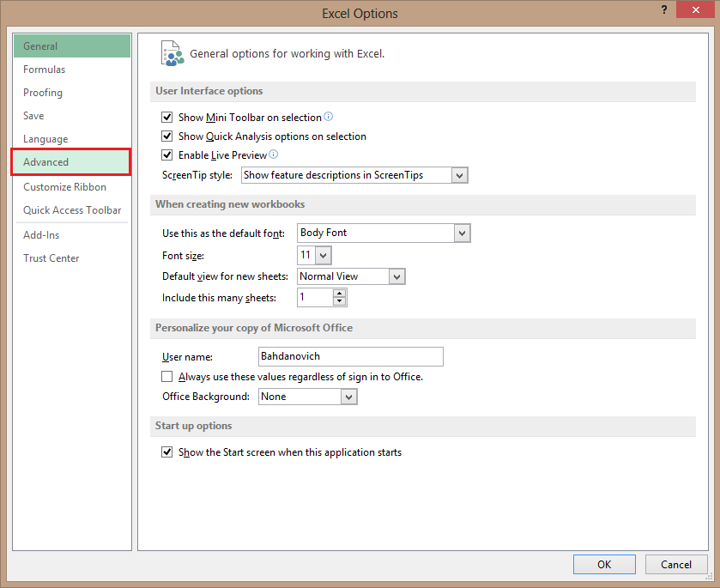720x588 pixels.
Task: Click the down arrow to decrease sheet count
Action: point(339,300)
